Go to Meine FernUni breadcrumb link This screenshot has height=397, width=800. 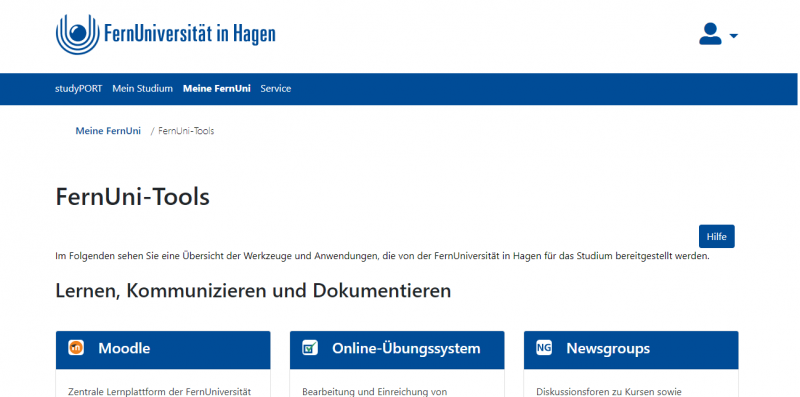[108, 131]
